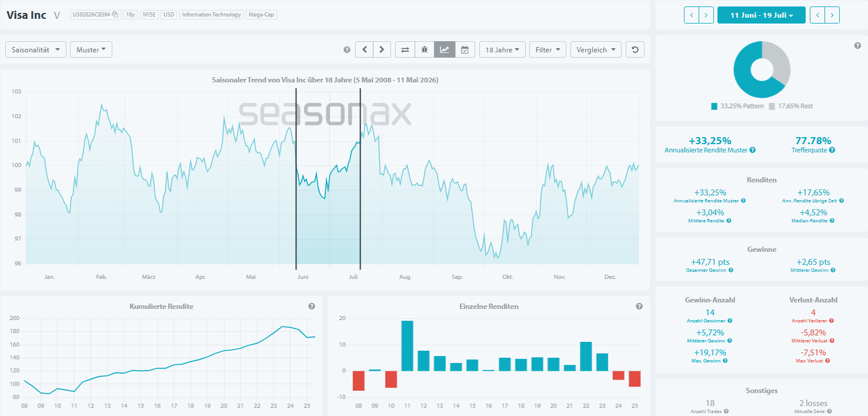Click the right arrow just after the date range button
The width and height of the screenshot is (868, 416).
pos(832,15)
